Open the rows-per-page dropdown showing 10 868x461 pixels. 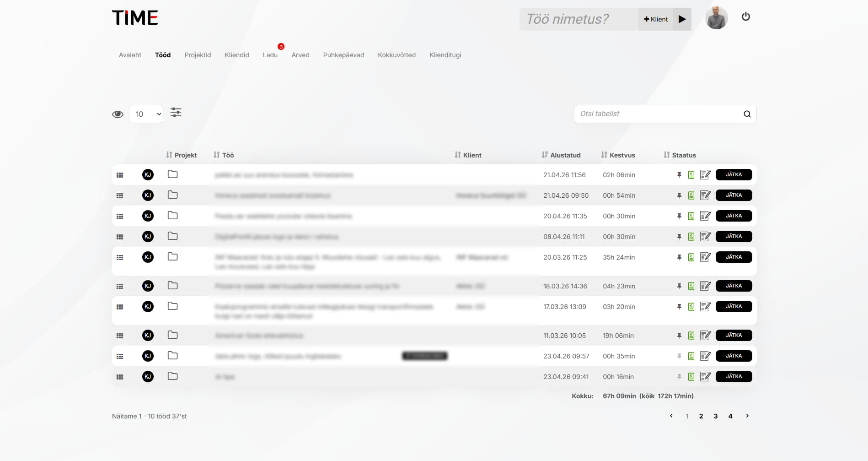coord(146,114)
